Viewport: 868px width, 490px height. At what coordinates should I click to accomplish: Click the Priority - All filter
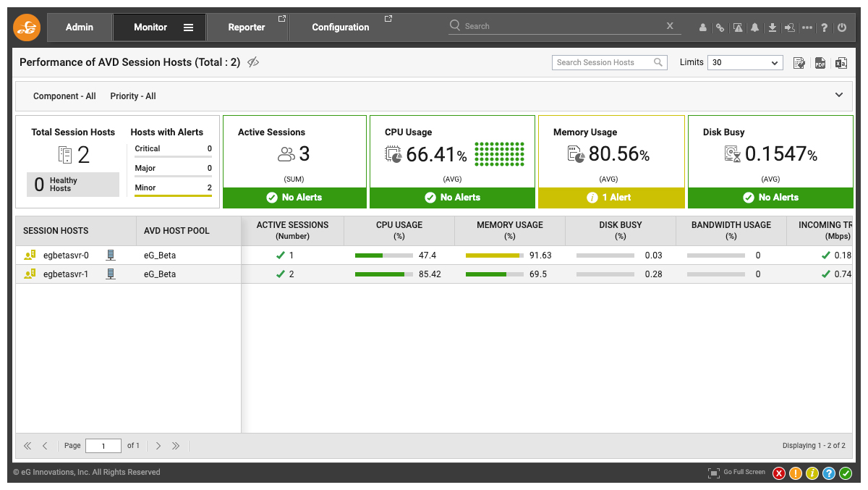click(x=133, y=96)
